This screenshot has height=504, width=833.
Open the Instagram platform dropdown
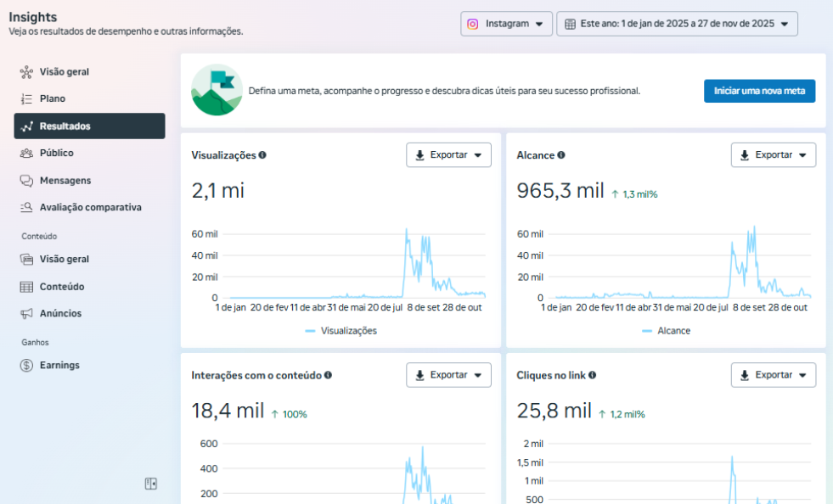(x=507, y=24)
